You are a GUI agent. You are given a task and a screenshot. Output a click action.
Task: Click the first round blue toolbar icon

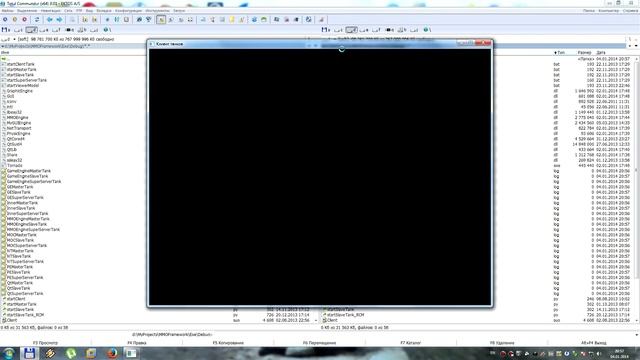pyautogui.click(x=5, y=20)
